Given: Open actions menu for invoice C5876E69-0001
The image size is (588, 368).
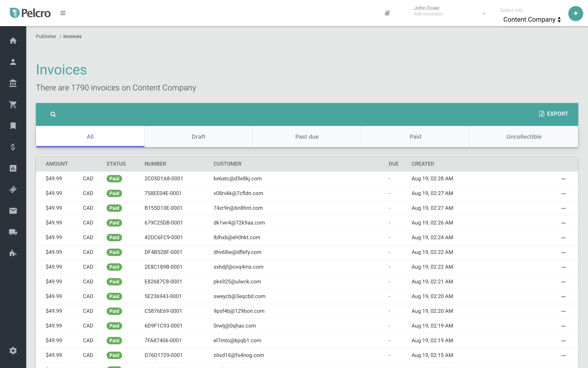Looking at the screenshot, I should pos(563,312).
